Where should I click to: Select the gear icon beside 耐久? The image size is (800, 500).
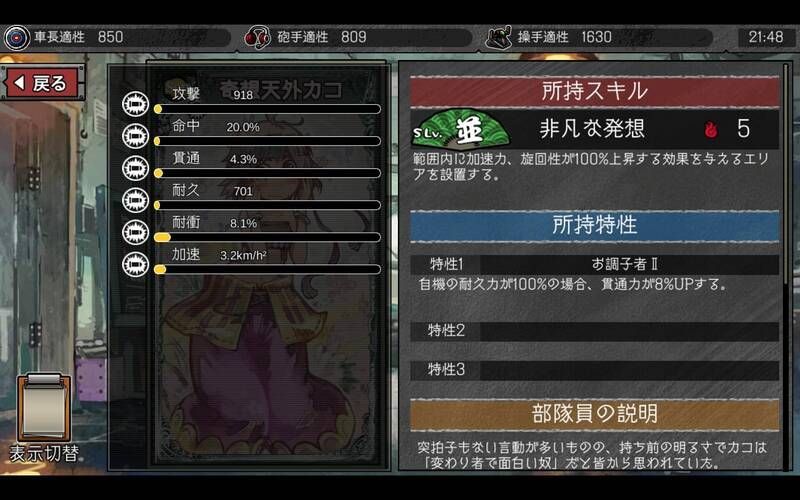(x=135, y=200)
